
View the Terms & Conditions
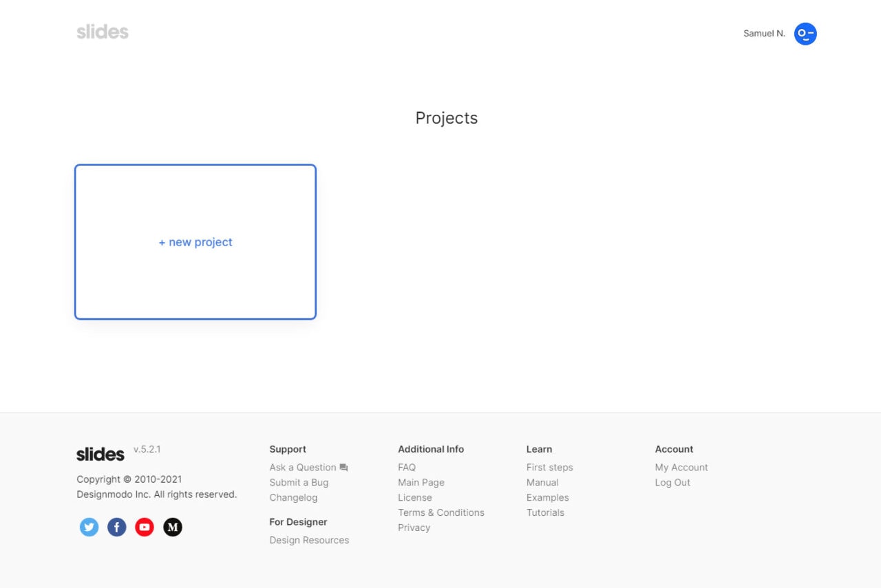[x=441, y=512]
